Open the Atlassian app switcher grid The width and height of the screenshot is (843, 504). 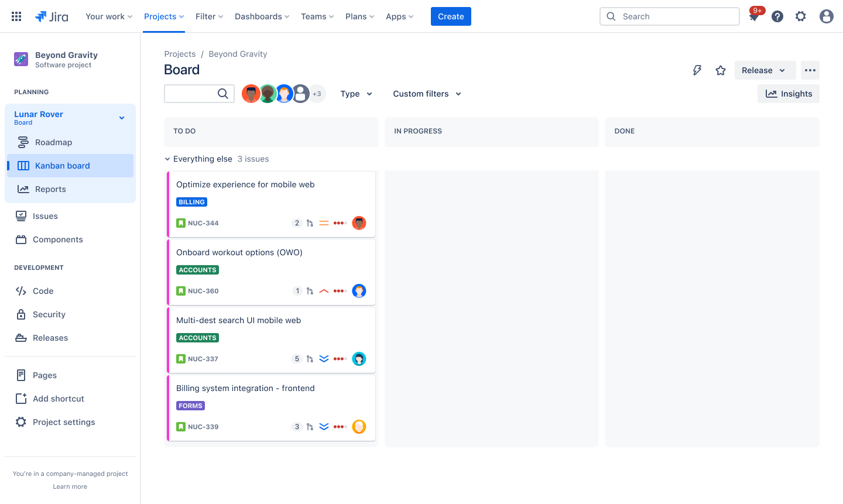[16, 16]
